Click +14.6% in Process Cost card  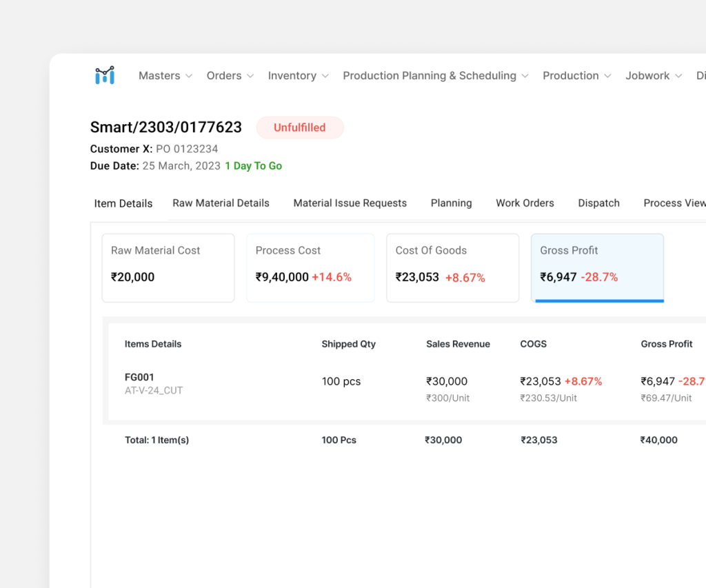click(x=332, y=277)
